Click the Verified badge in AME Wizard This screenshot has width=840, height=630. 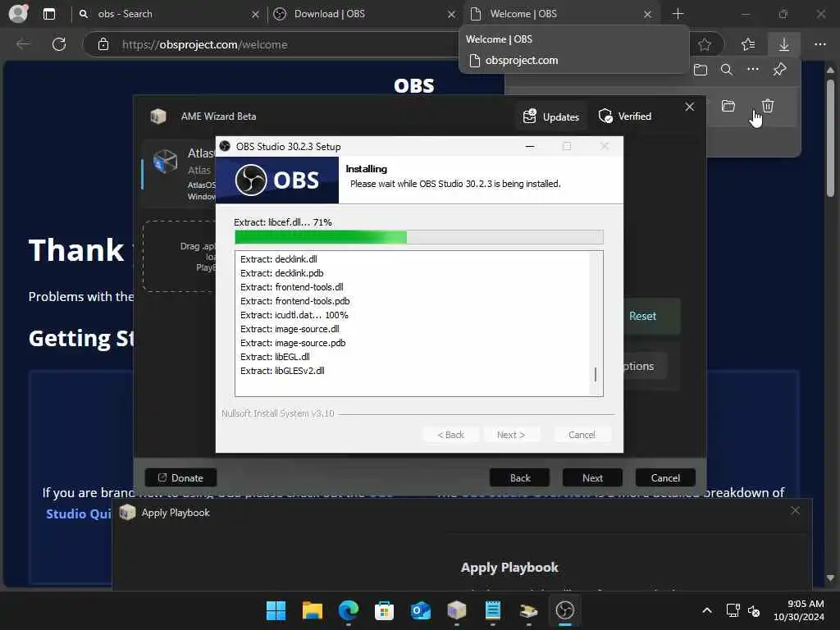pos(625,116)
